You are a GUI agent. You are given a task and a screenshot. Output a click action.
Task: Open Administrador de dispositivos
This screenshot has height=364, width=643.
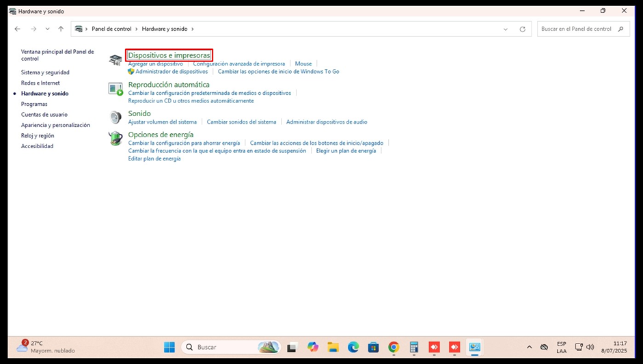coord(172,72)
